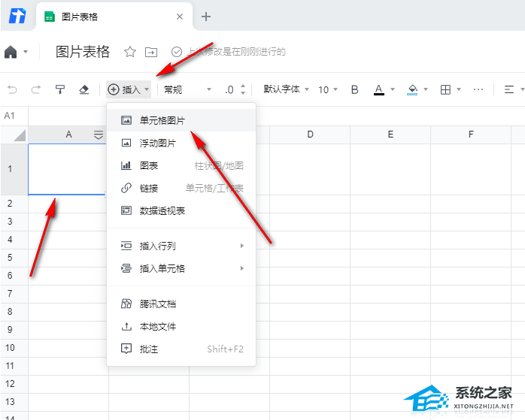This screenshot has height=420, width=525.
Task: Open the 常规 number format dropdown
Action: (187, 89)
